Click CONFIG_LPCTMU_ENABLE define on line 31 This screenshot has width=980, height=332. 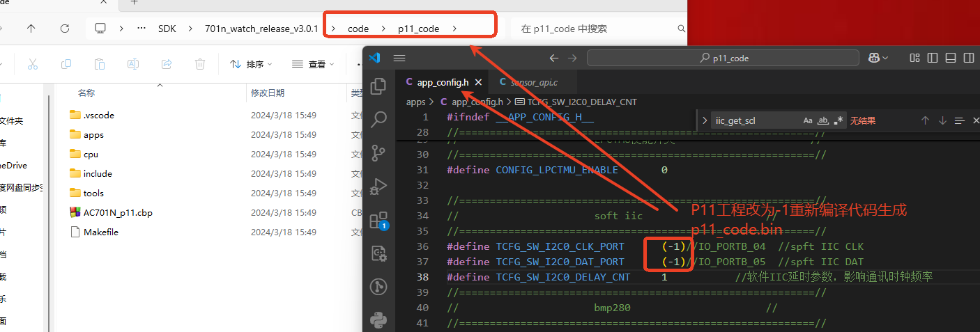556,170
